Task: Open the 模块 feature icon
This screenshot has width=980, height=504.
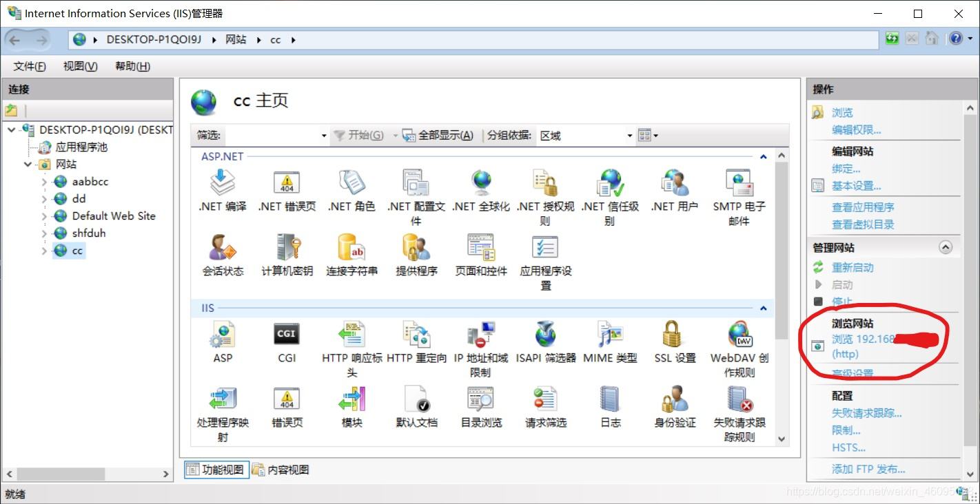Action: coord(351,407)
